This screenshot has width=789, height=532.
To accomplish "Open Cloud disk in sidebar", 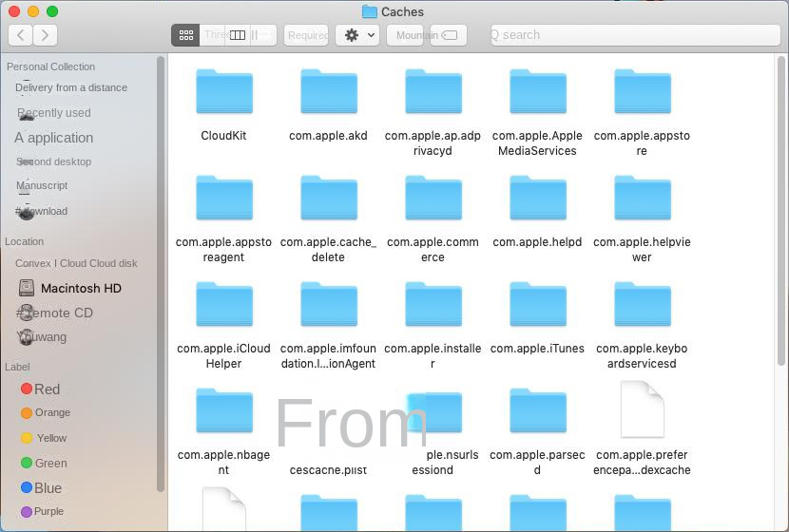I will [x=76, y=263].
